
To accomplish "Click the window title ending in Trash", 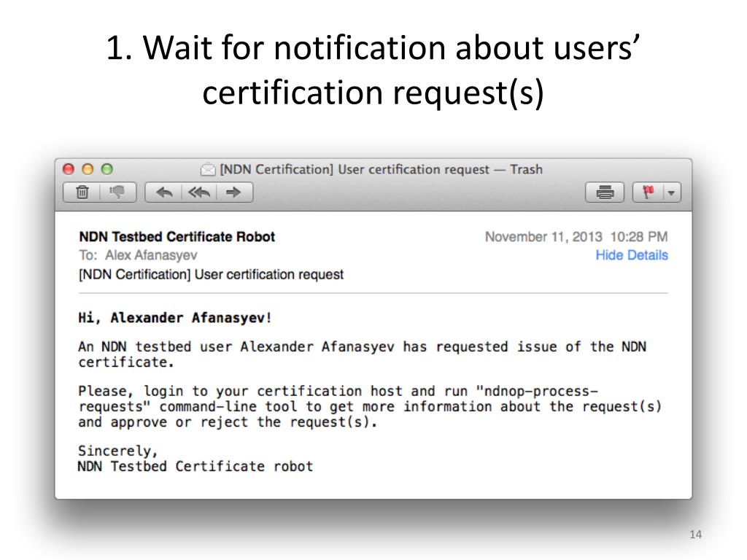I will click(381, 169).
